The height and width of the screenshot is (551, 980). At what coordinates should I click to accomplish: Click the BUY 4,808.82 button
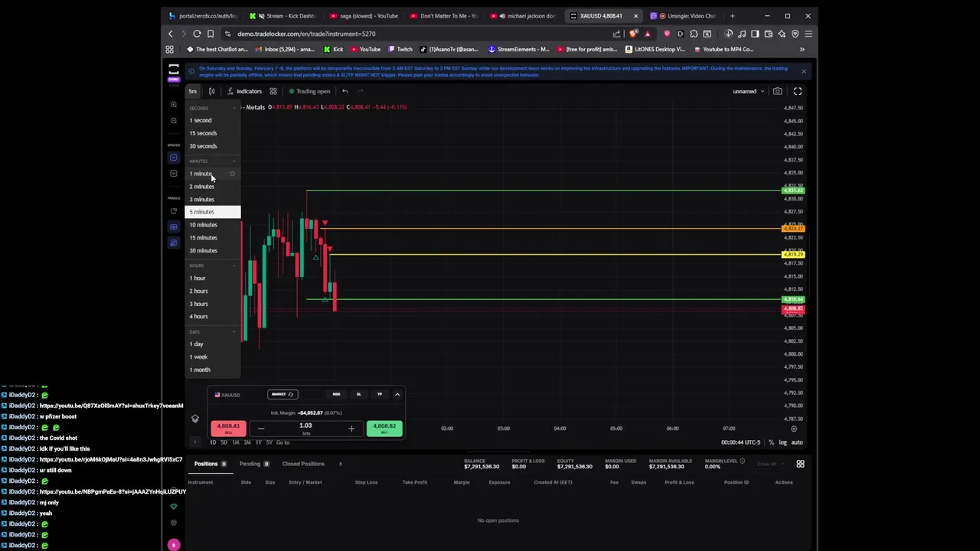pyautogui.click(x=384, y=429)
